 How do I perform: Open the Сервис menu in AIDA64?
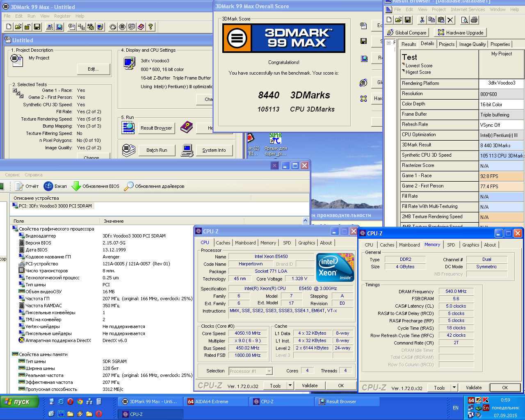12,175
